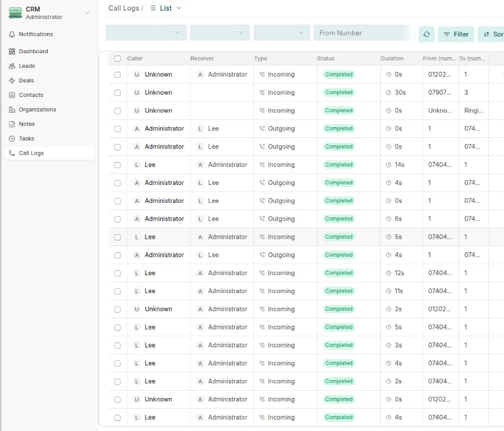The width and height of the screenshot is (504, 431).
Task: Click the Status column header
Action: (325, 58)
